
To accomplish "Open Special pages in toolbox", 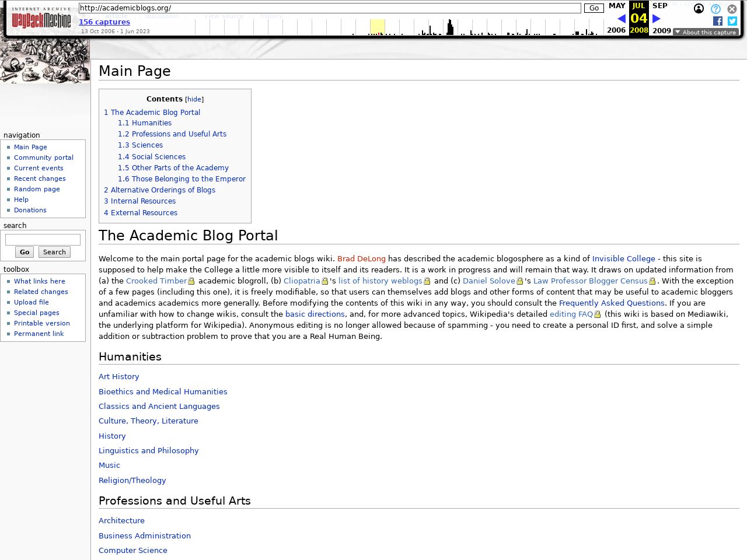I will click(x=36, y=313).
